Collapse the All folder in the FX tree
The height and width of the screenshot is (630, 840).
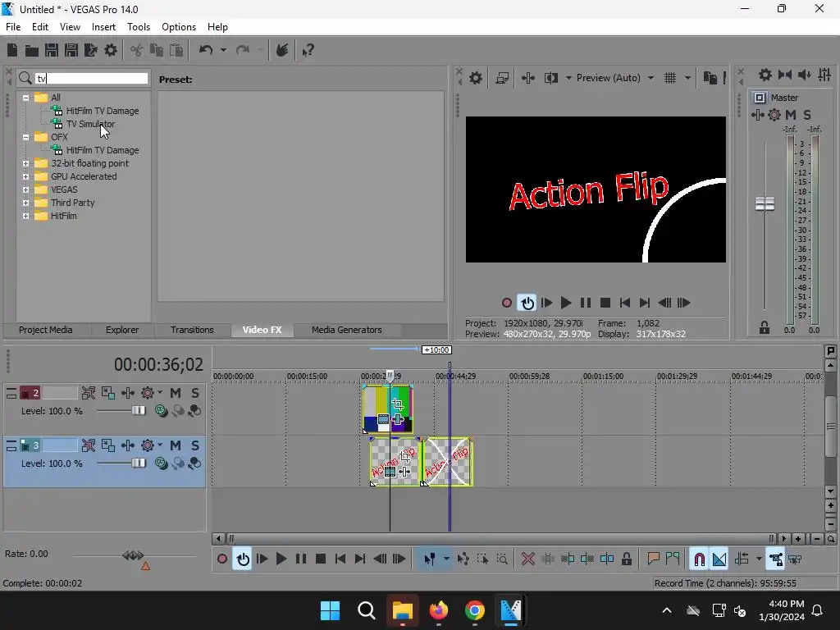coord(25,98)
